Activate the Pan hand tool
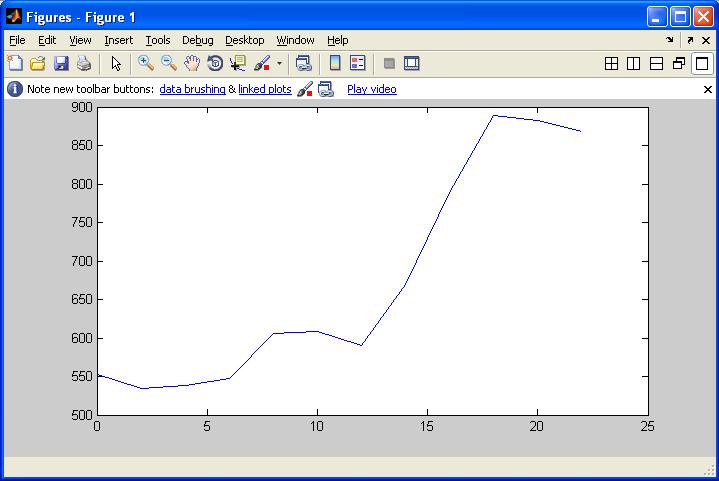This screenshot has height=481, width=719. [x=192, y=64]
